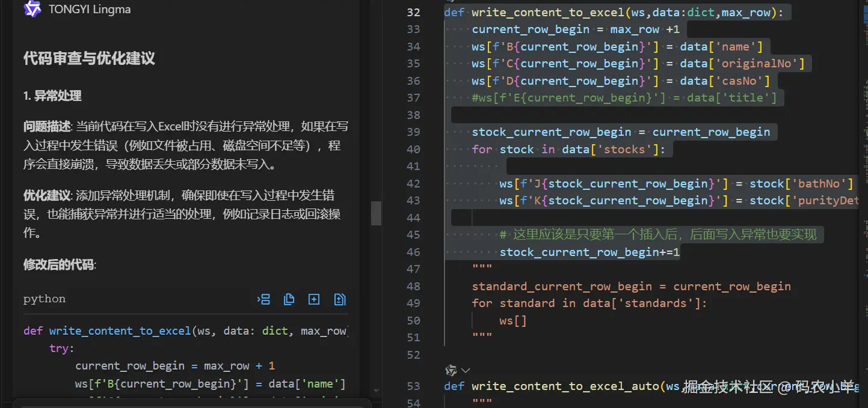This screenshot has height=408, width=868.
Task: Open diff view for code block
Action: [x=339, y=299]
